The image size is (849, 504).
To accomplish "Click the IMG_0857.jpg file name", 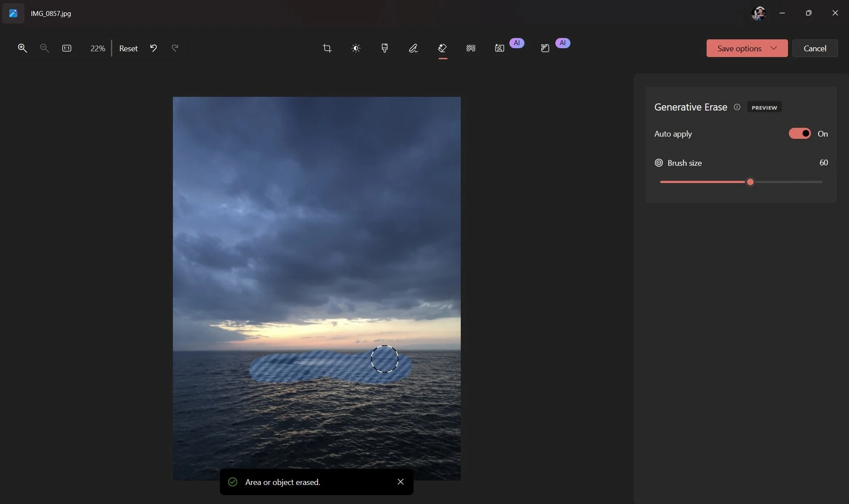I will [51, 13].
